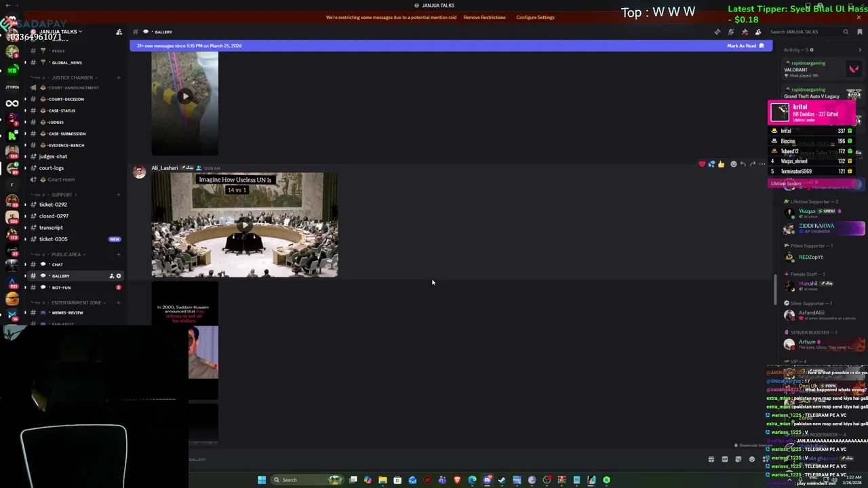Click Remove Restrictions link in banner
Image resolution: width=868 pixels, height=488 pixels.
[484, 17]
